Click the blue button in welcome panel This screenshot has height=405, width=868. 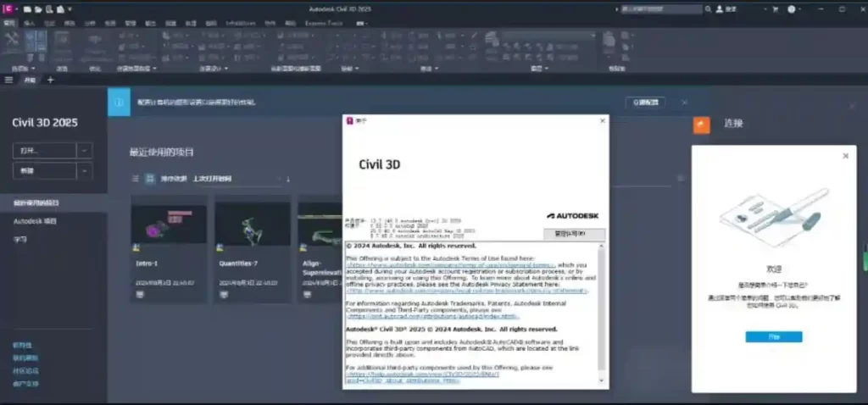[x=773, y=336]
